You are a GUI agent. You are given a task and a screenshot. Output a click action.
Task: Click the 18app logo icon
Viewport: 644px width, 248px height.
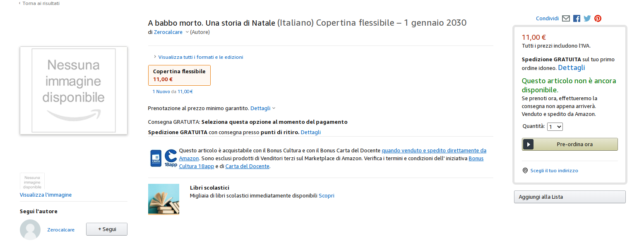pos(171,158)
